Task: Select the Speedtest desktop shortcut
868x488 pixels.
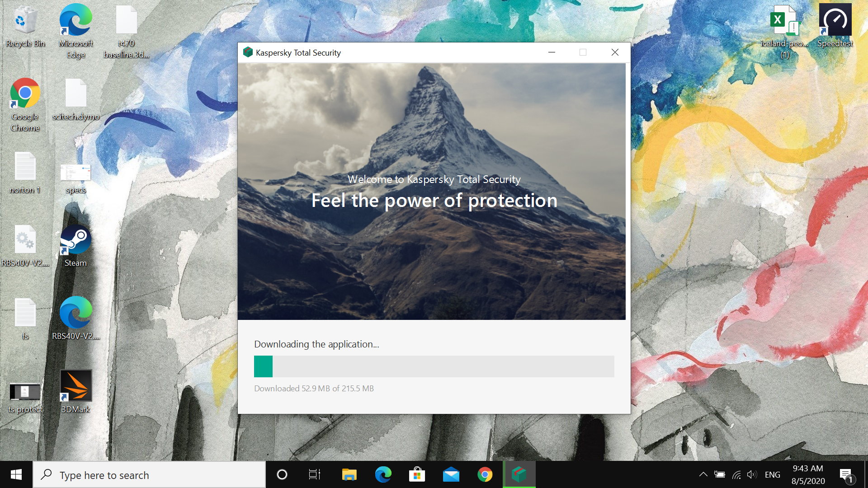Action: pos(835,26)
